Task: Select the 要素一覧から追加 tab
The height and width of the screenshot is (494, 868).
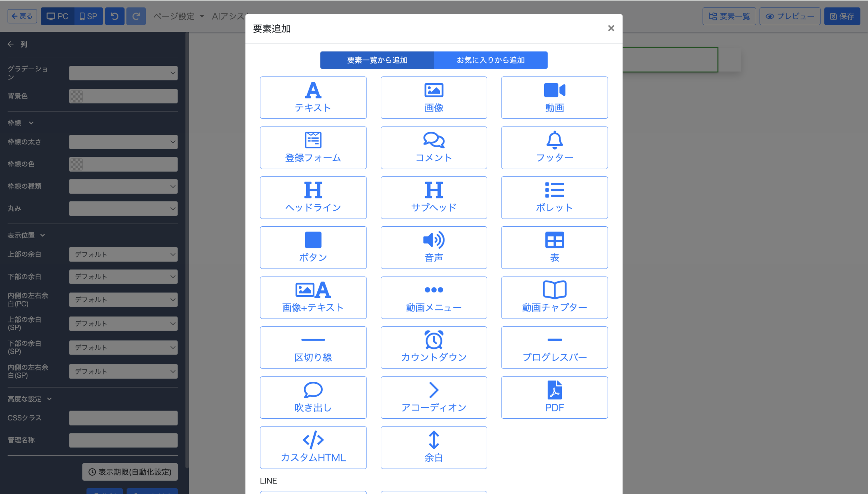Action: coord(377,60)
